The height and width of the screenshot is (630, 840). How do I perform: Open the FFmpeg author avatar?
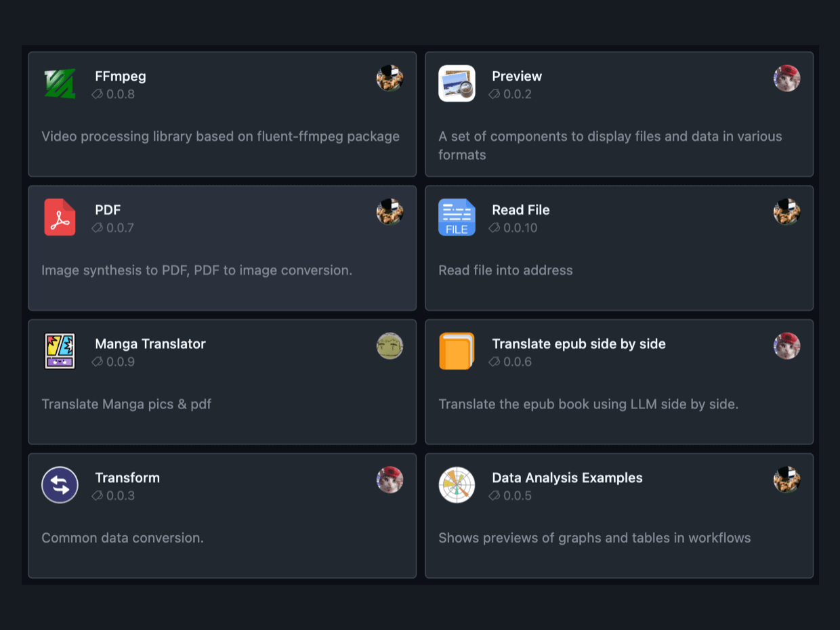[390, 79]
